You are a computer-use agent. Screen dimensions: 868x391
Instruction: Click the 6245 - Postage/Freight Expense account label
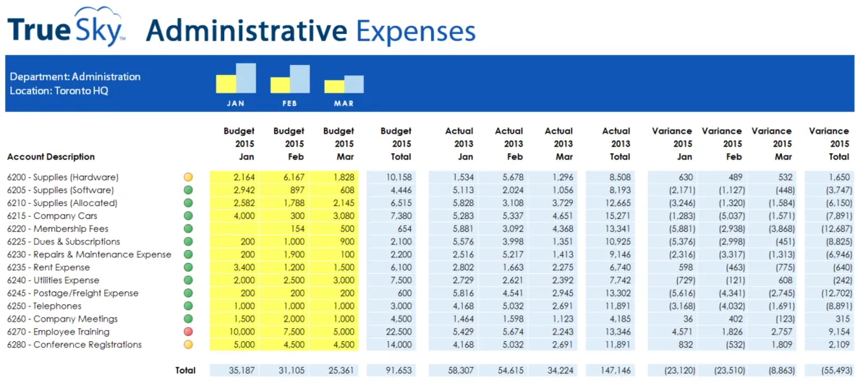tap(72, 293)
